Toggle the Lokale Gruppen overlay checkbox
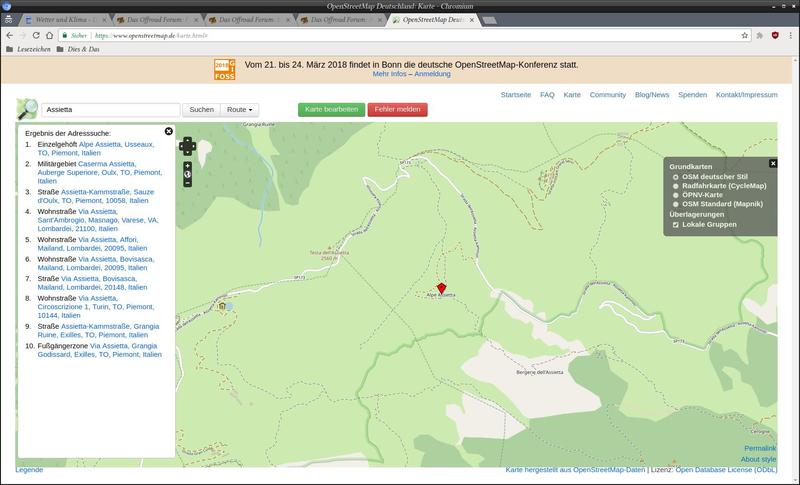The image size is (800, 485). [676, 224]
